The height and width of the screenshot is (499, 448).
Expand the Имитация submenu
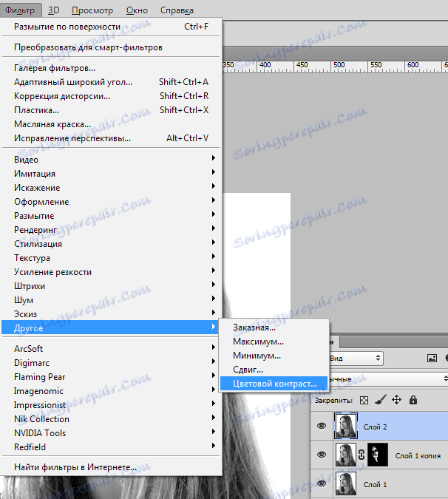point(110,174)
